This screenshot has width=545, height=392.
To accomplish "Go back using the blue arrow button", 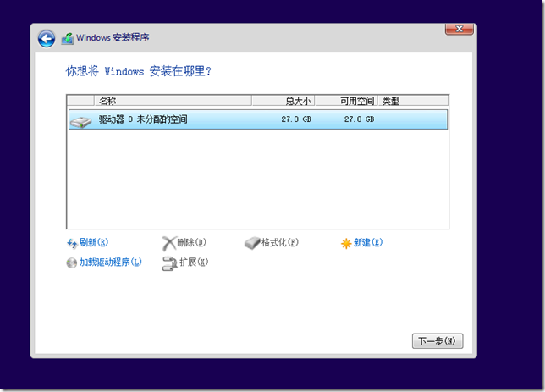I will tap(47, 39).
